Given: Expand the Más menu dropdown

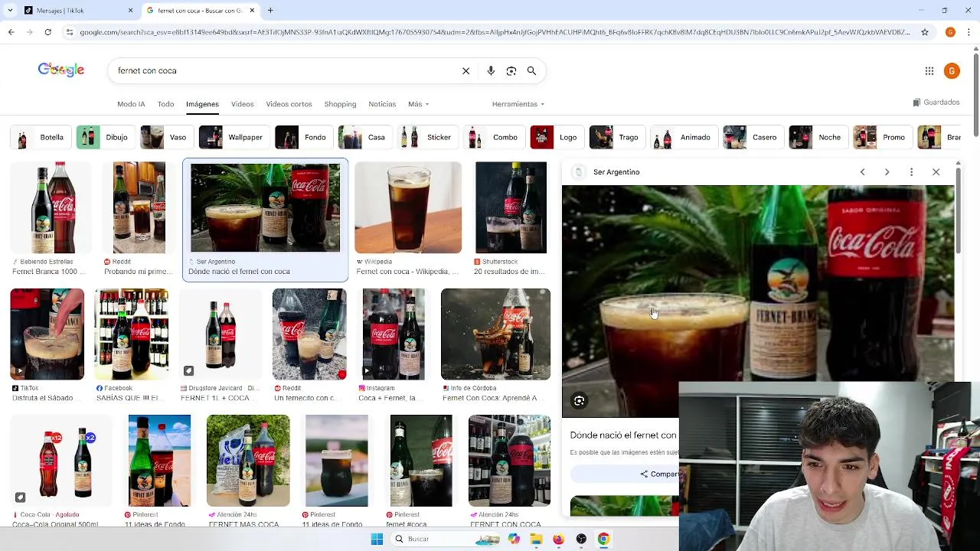Looking at the screenshot, I should (419, 104).
